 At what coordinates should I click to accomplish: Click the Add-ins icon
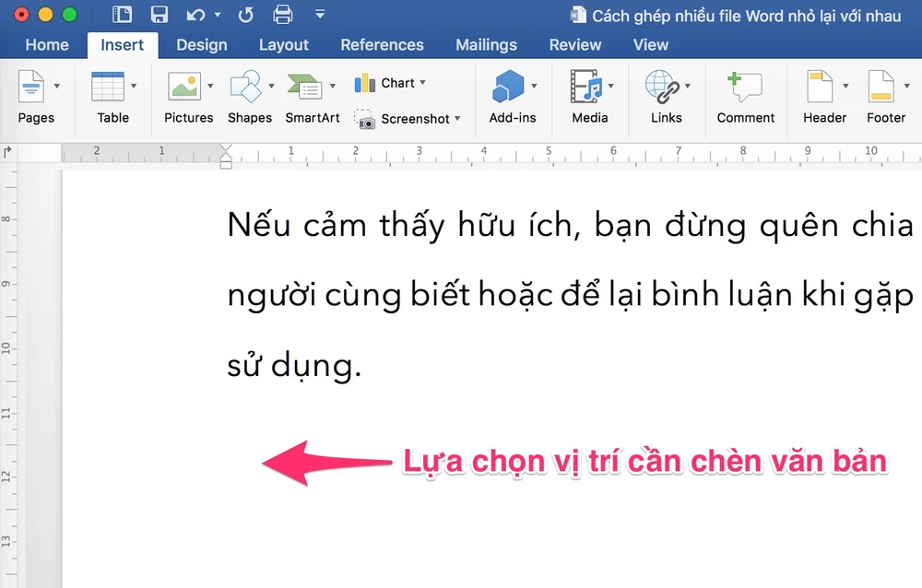508,87
